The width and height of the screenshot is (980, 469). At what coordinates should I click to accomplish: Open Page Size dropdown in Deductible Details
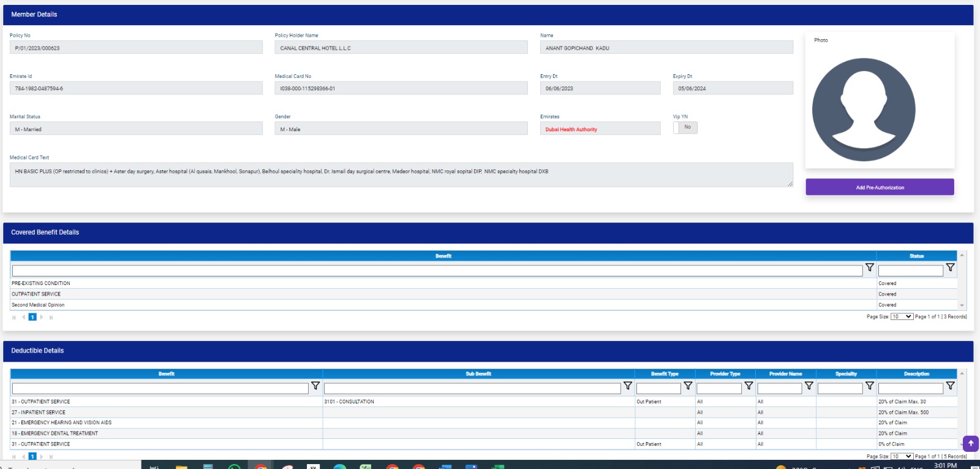(902, 457)
